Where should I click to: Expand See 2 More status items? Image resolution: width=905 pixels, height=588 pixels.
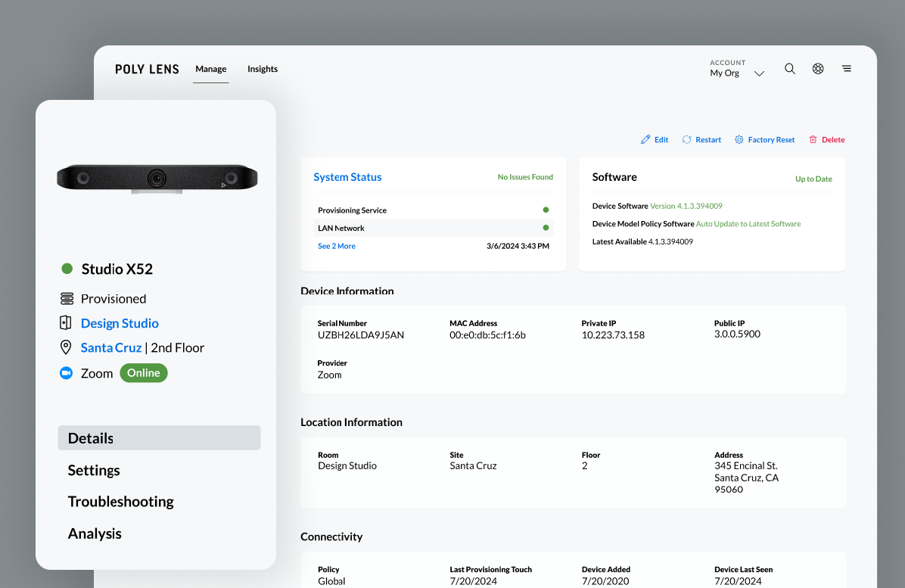[336, 247]
